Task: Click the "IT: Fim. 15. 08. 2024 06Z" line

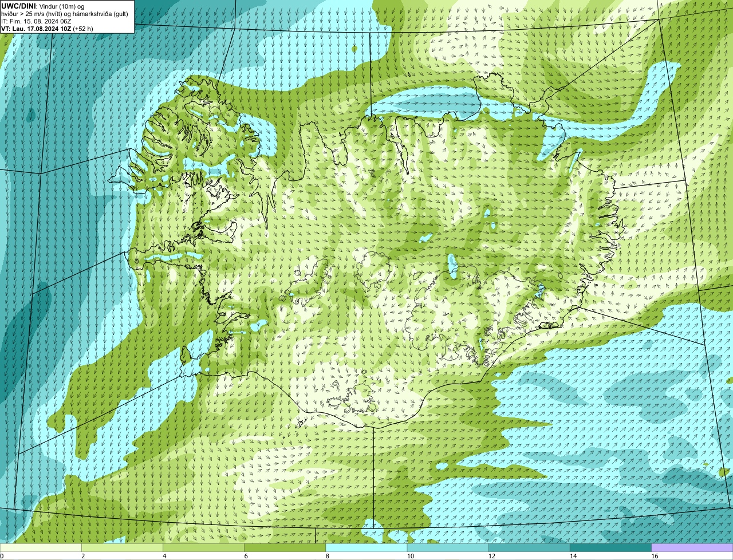Action: 36,21
